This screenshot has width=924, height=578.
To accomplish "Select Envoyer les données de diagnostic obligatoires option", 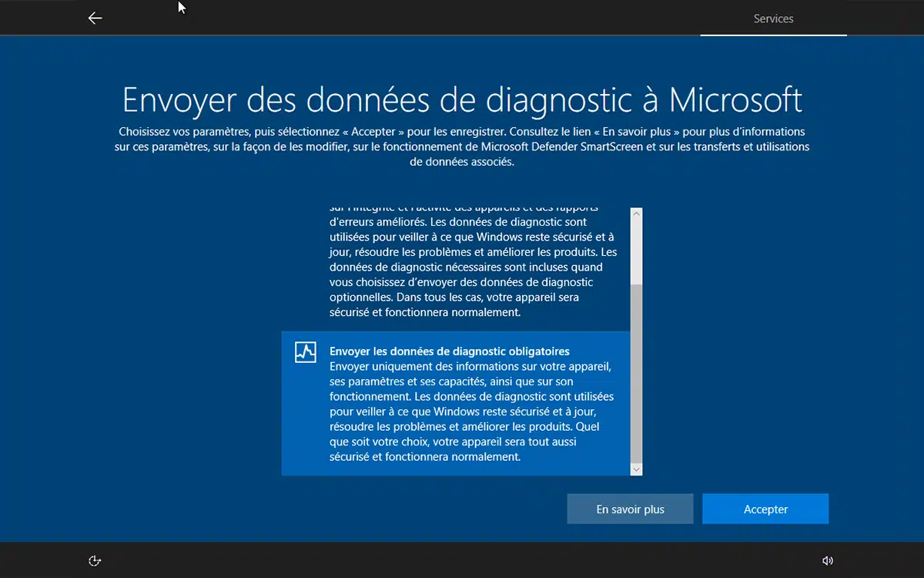I will point(456,404).
